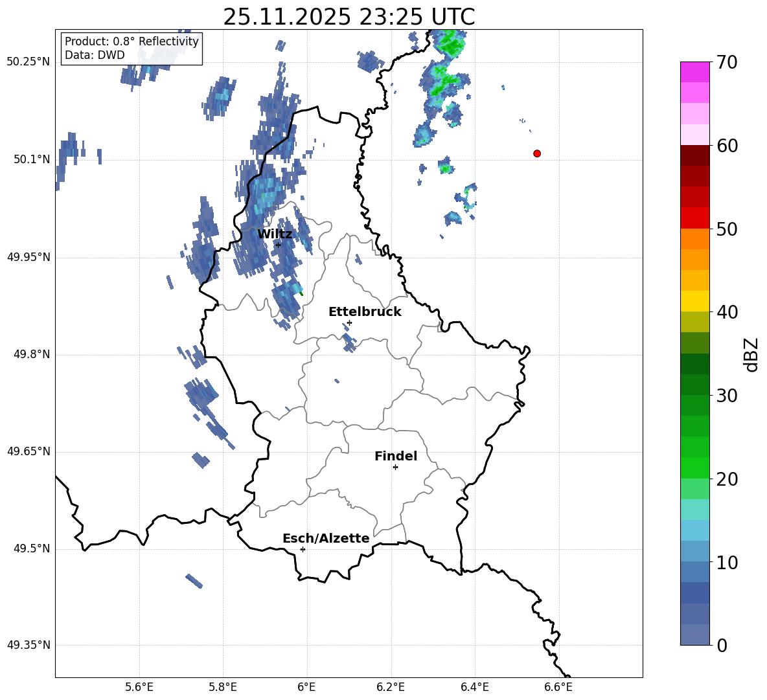Viewport: 767px width, 700px height.
Task: Click the 6.6°E longitude label
Action: [x=558, y=687]
